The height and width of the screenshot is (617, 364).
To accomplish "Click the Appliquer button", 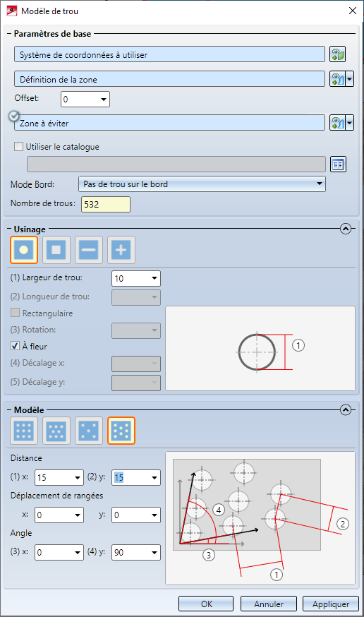I will click(x=331, y=604).
